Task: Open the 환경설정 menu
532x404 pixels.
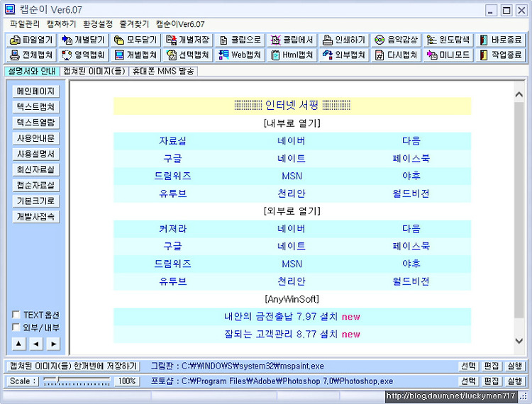Action: (98, 24)
